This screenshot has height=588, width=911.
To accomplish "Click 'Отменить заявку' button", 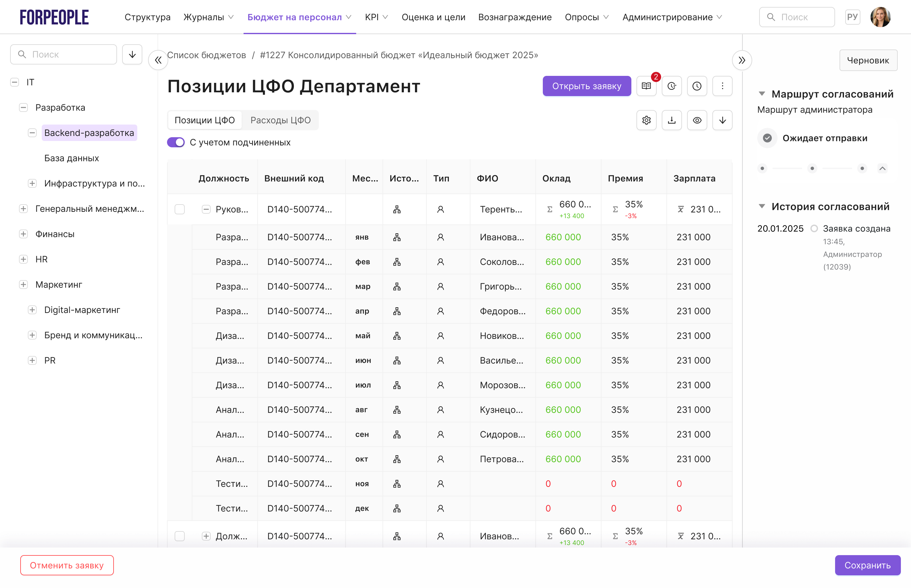I will [67, 565].
